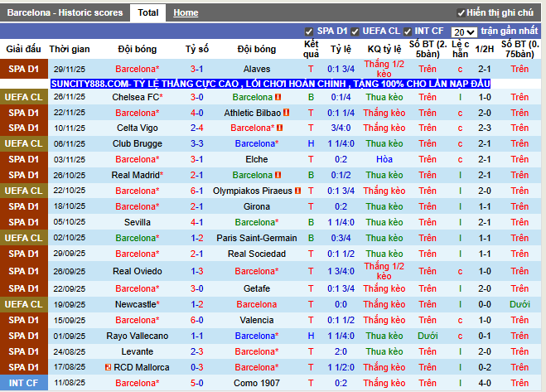This screenshot has height=392, width=546.
Task: Select Real Oviedo team name
Action: pyautogui.click(x=138, y=271)
